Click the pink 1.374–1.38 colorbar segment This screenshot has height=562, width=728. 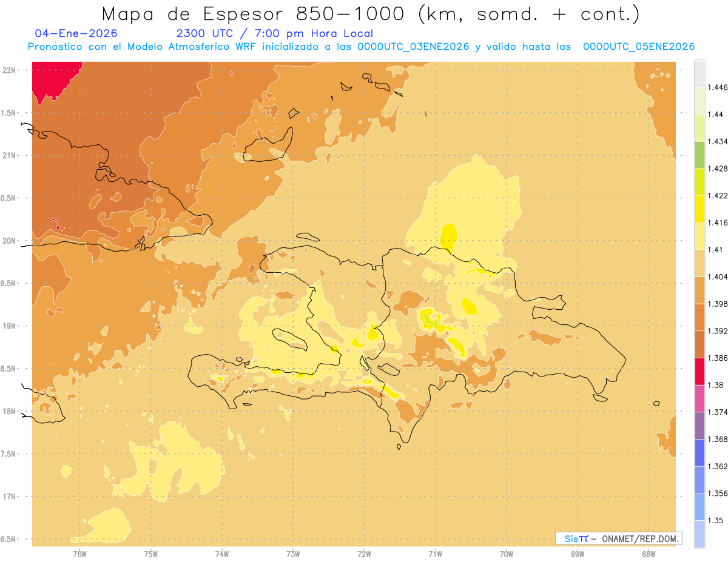[699, 398]
